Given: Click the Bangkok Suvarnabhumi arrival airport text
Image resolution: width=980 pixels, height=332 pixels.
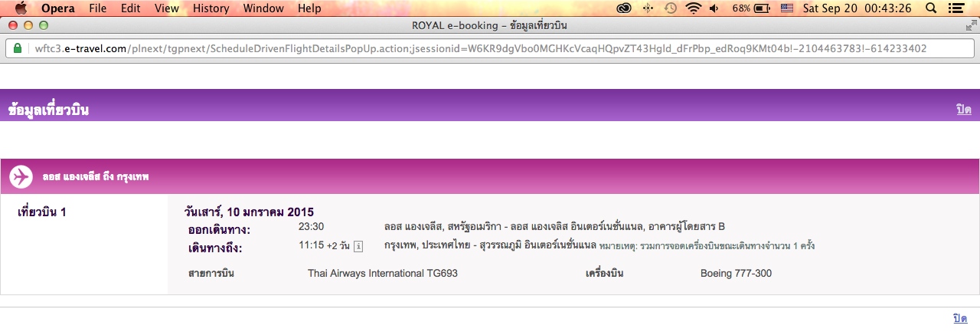Looking at the screenshot, I should coord(490,246).
